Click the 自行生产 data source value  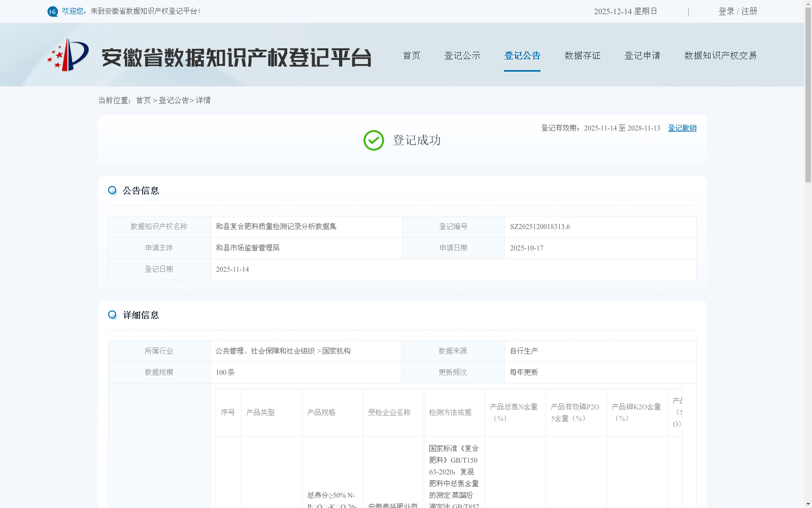coord(524,351)
